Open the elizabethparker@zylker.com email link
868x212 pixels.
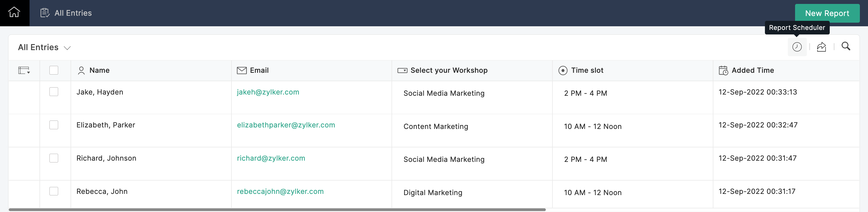pos(286,125)
